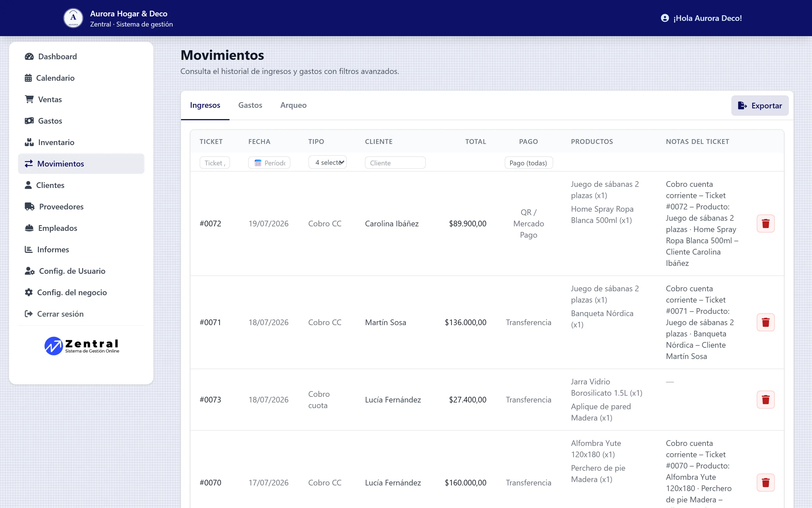This screenshot has height=508, width=812.
Task: Click the total $136.000,00
Action: [x=465, y=322]
